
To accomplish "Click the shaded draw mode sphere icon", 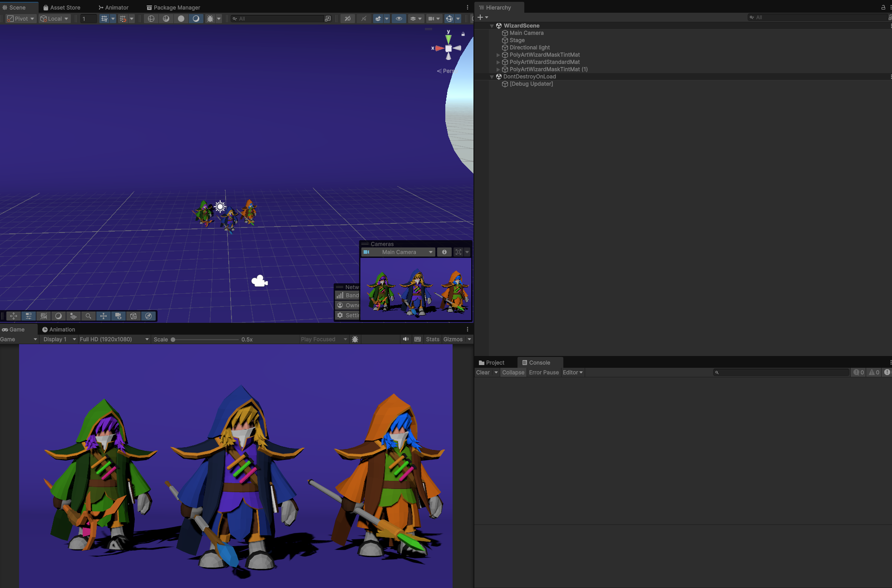I will click(181, 19).
